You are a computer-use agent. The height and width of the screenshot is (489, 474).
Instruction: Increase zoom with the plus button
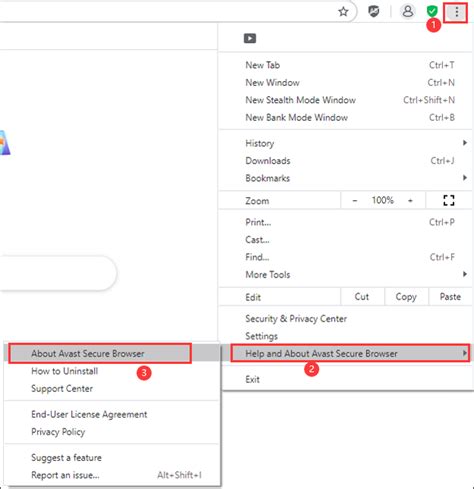point(410,200)
